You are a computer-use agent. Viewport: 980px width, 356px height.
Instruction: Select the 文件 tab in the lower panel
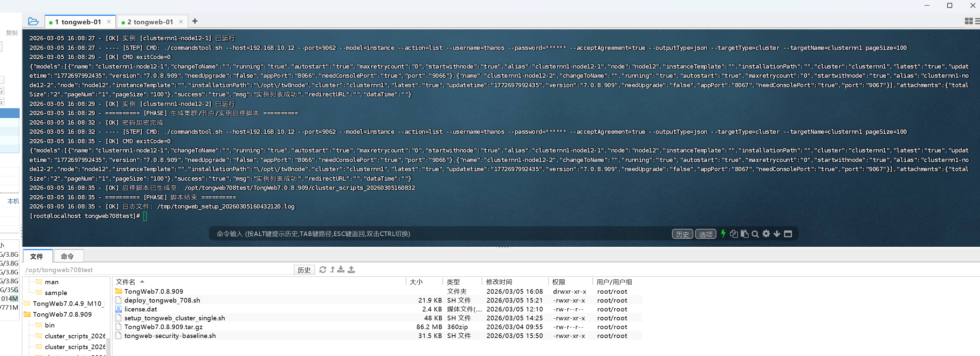(x=37, y=257)
